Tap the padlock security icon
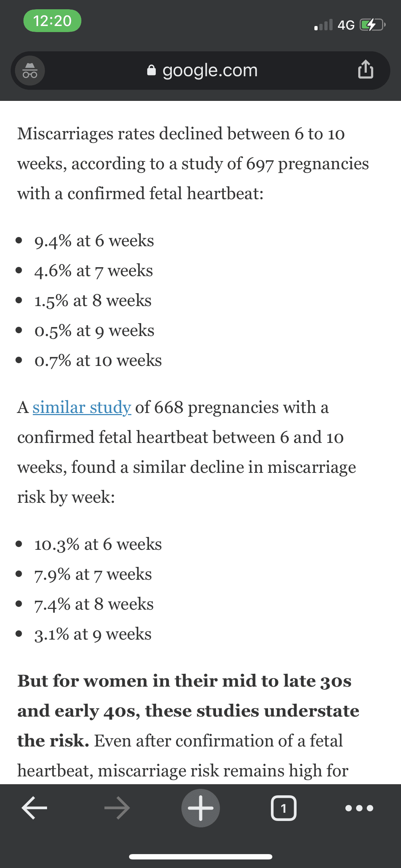This screenshot has width=401, height=868. click(x=151, y=71)
